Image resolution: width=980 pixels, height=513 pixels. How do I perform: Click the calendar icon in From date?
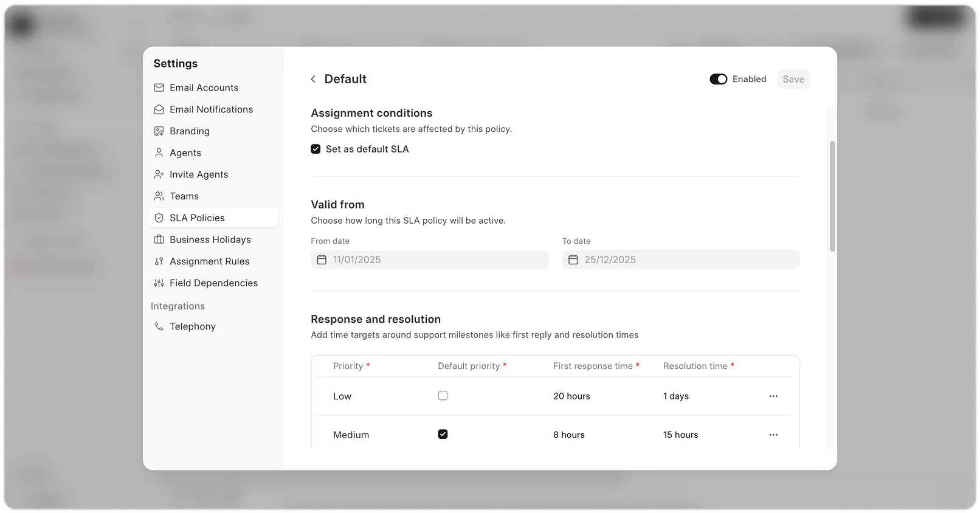pyautogui.click(x=322, y=260)
